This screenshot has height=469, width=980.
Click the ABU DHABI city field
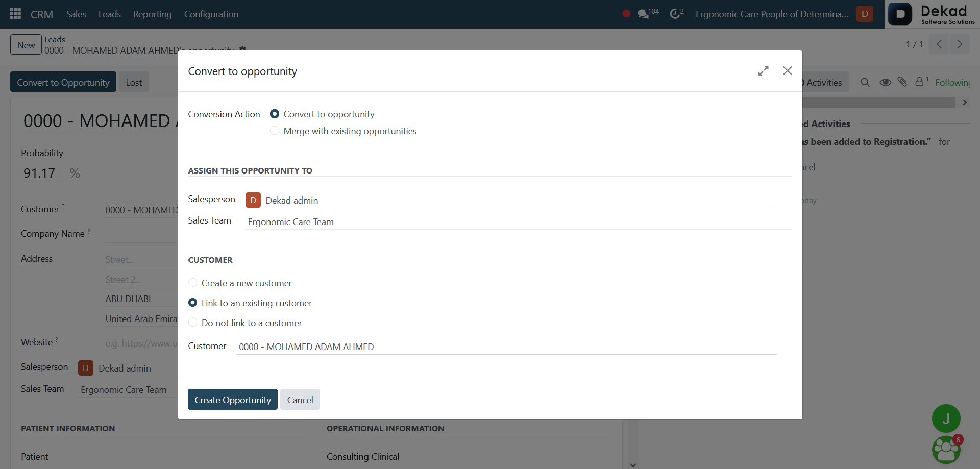pyautogui.click(x=141, y=299)
